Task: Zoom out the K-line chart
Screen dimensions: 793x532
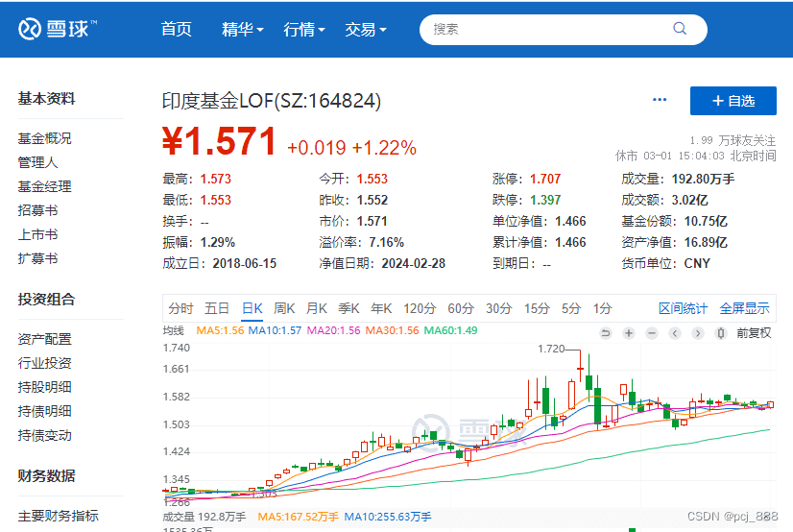Action: [651, 333]
